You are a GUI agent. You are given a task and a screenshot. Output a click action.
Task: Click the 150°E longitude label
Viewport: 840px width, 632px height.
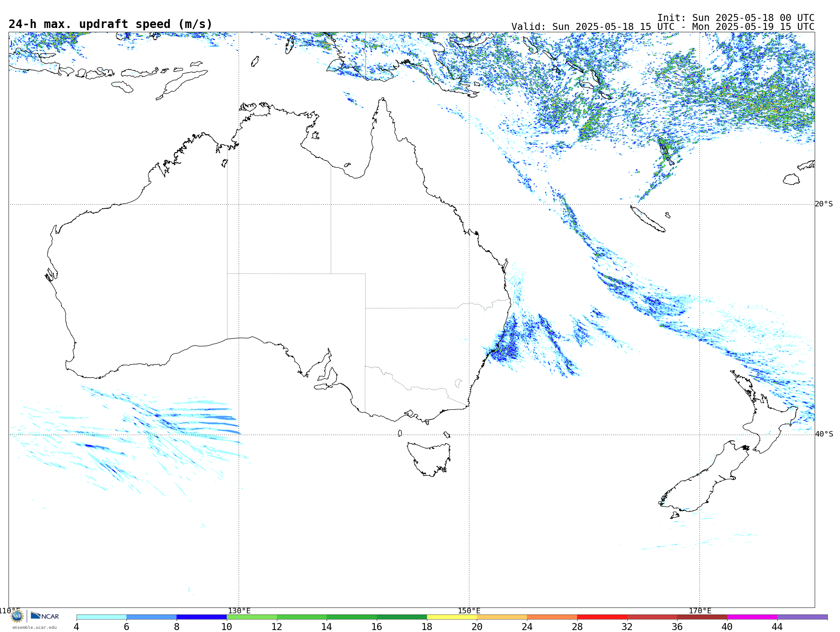(x=469, y=611)
